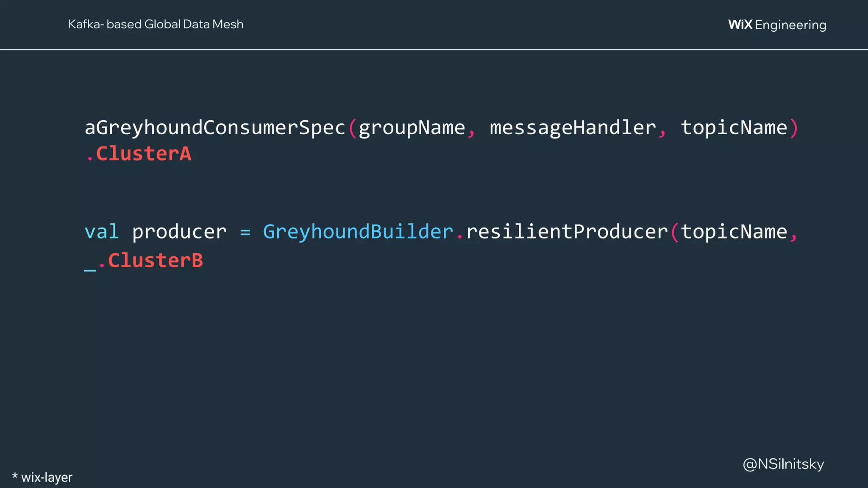The image size is (868, 488).
Task: Click topicName in the resilientProducer call
Action: 734,232
